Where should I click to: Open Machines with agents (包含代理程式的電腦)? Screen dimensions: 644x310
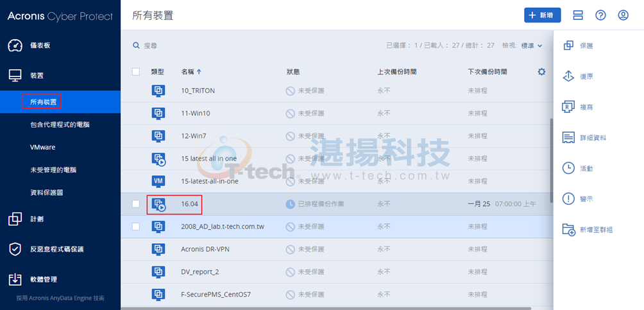[x=60, y=125]
